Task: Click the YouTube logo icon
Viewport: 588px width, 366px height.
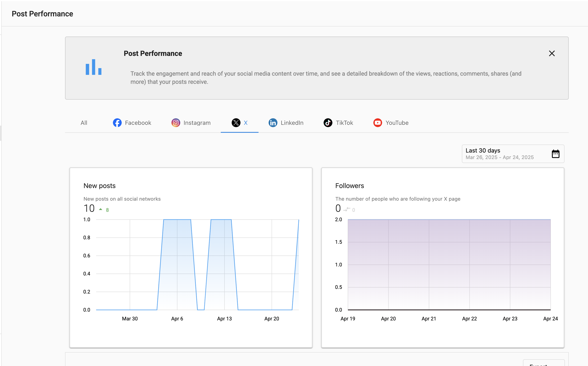Action: click(x=378, y=123)
